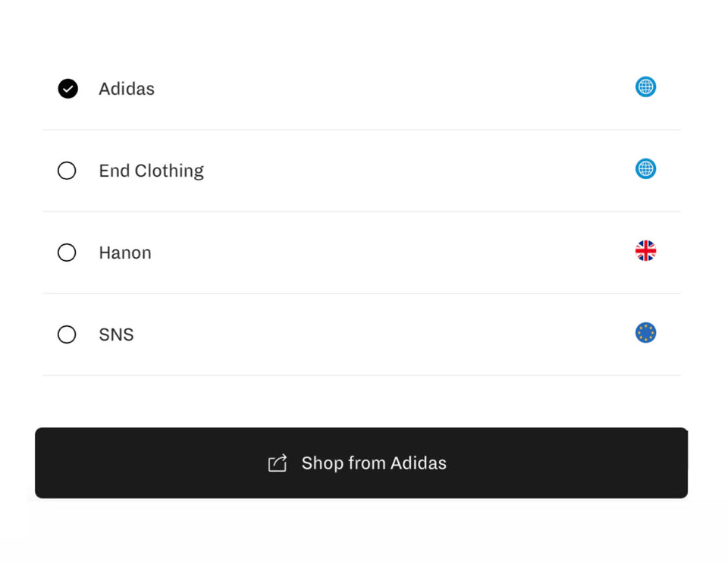This screenshot has width=728, height=562.
Task: Click the checked Adidas radio button
Action: [67, 89]
